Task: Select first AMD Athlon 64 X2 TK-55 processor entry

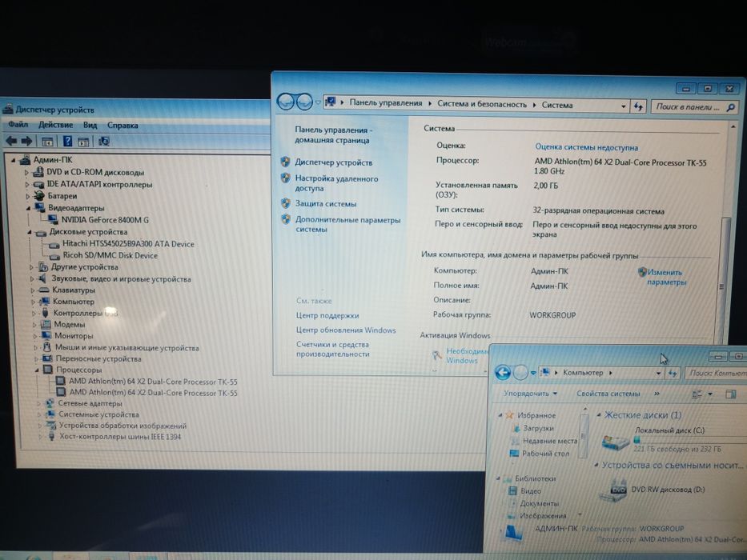Action: (153, 382)
